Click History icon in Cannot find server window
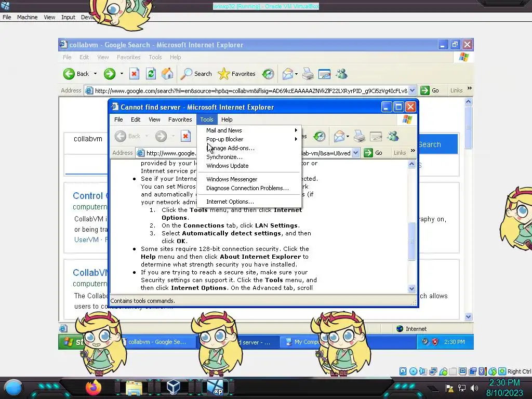The image size is (532, 399). pyautogui.click(x=320, y=137)
